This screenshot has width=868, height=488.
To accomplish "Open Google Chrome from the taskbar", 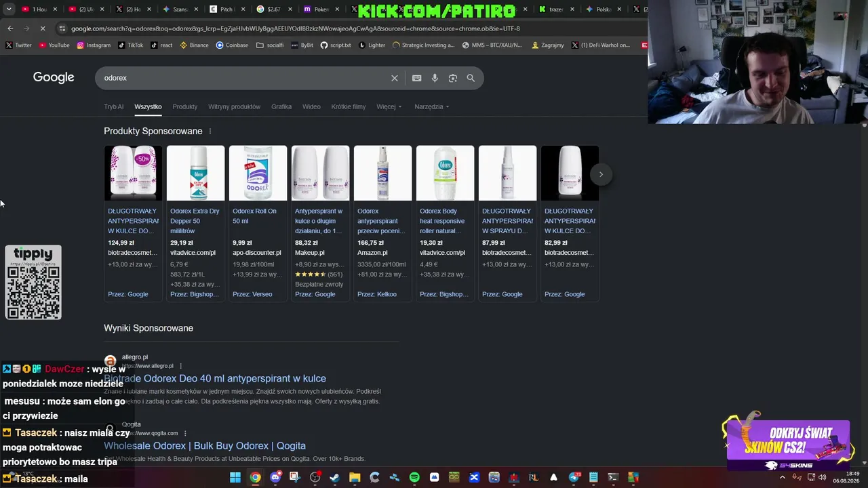I will (x=255, y=477).
